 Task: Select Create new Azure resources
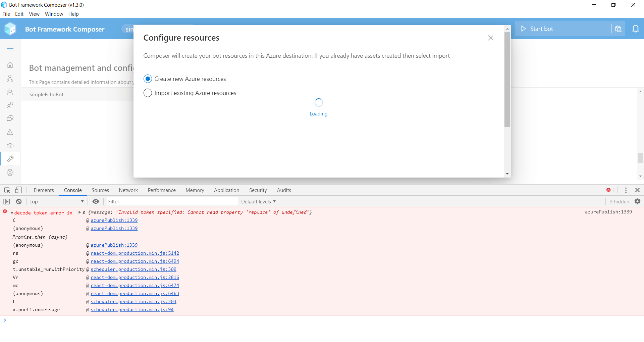(x=148, y=79)
